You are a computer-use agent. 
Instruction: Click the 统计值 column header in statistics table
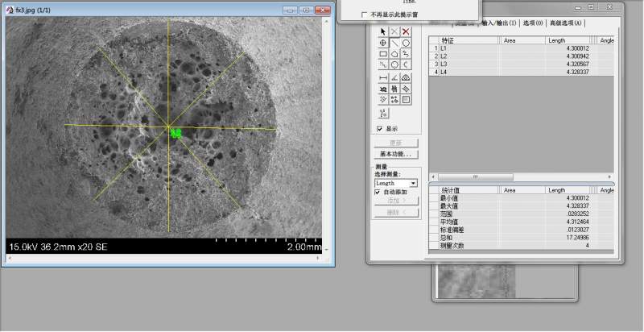point(468,190)
